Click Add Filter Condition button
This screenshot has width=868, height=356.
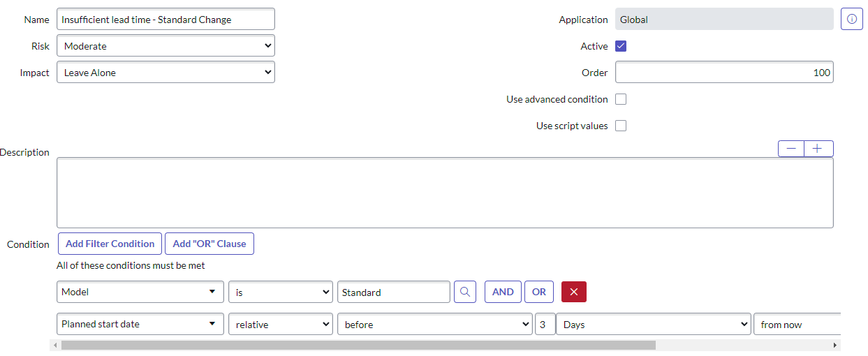coord(110,244)
